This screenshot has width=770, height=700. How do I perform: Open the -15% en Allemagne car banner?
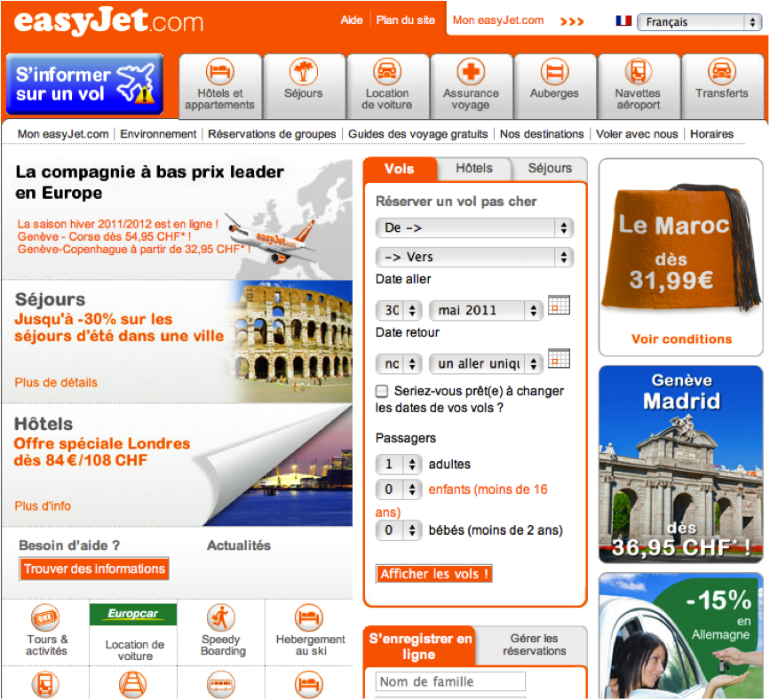681,636
